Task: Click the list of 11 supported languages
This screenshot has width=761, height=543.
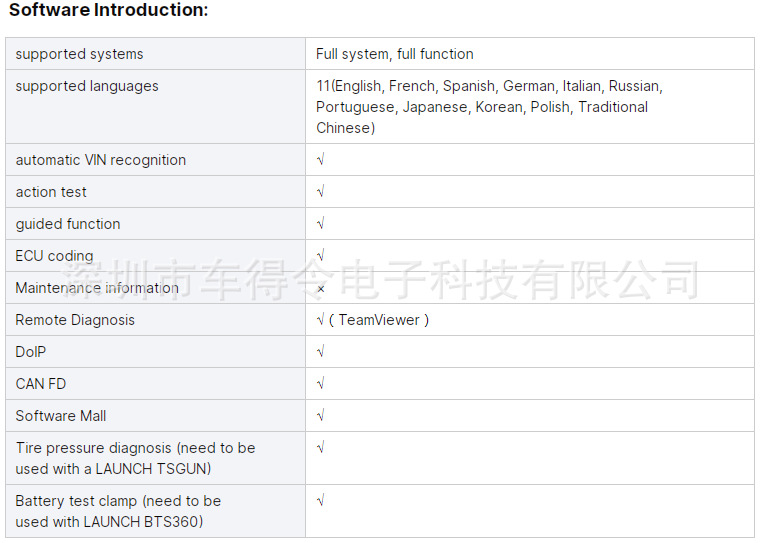Action: pos(489,107)
